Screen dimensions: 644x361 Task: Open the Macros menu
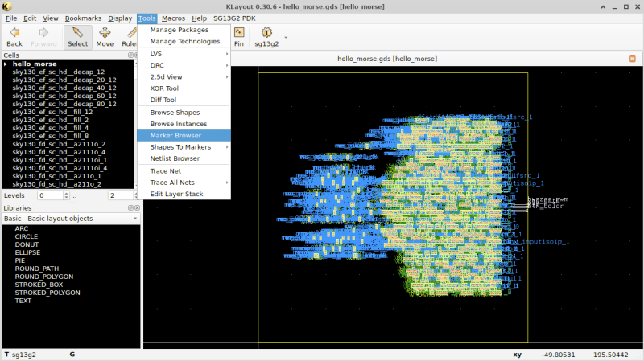[173, 18]
